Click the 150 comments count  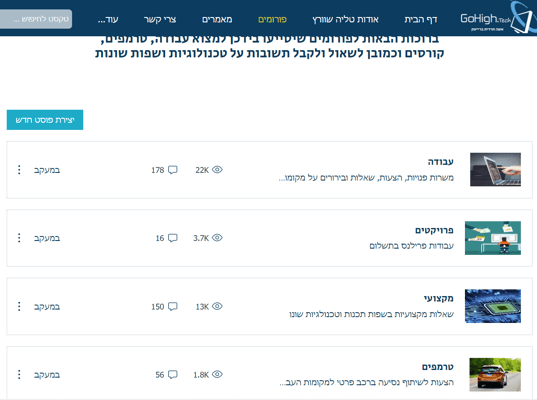(158, 307)
